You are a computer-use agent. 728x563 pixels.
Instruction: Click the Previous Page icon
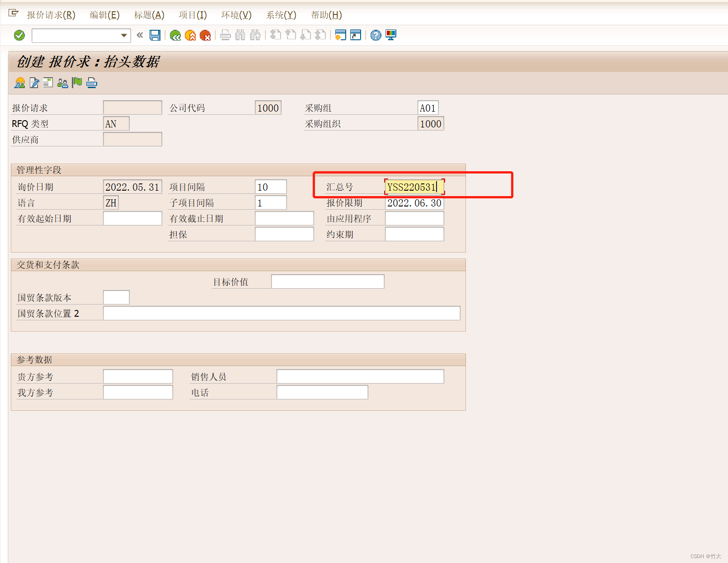pos(291,35)
